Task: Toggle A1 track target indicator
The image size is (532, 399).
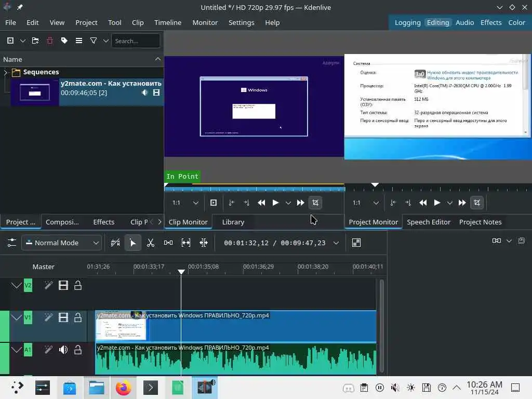Action: tap(28, 350)
